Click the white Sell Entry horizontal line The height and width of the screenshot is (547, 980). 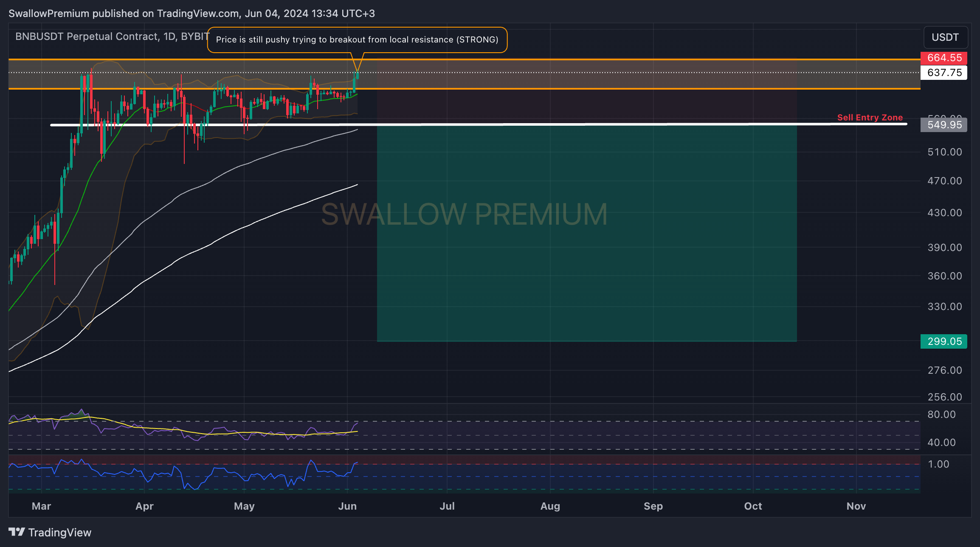pos(479,124)
